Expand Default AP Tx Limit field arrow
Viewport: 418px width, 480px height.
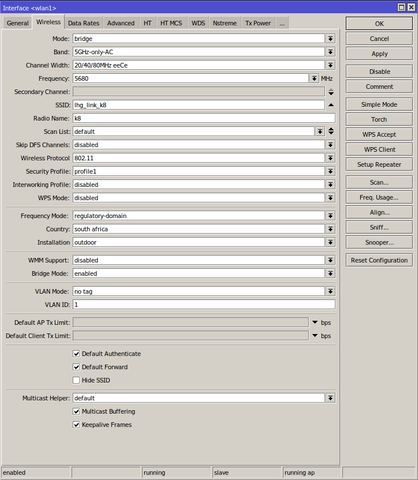[315, 322]
